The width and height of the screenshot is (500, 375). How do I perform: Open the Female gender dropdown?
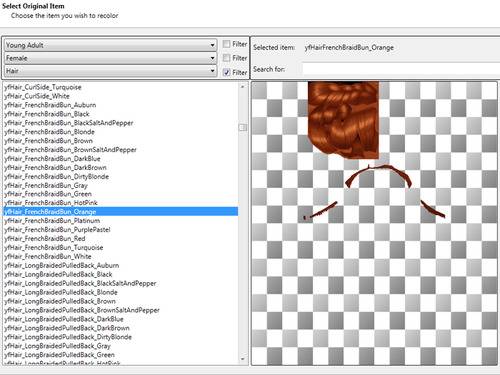[110, 58]
